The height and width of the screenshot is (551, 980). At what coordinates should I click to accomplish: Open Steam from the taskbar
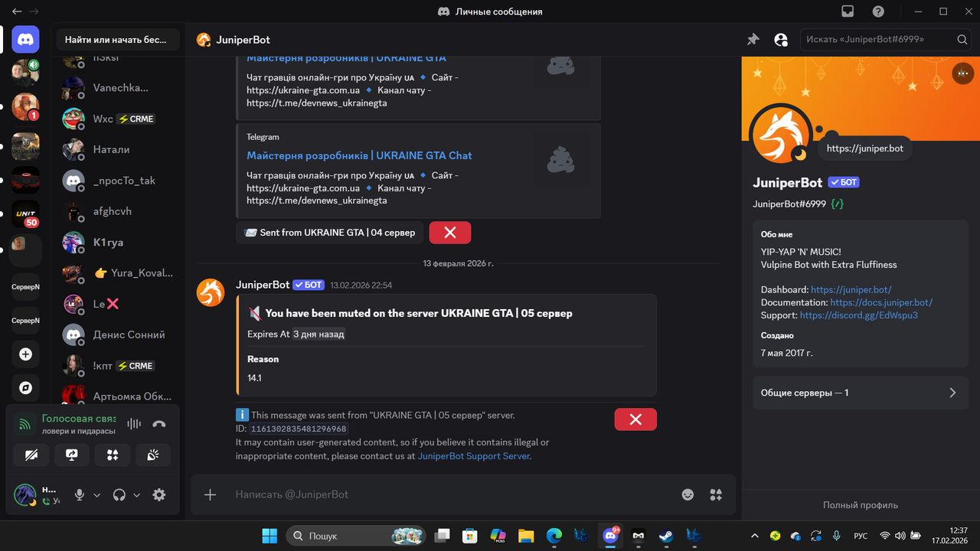click(666, 536)
